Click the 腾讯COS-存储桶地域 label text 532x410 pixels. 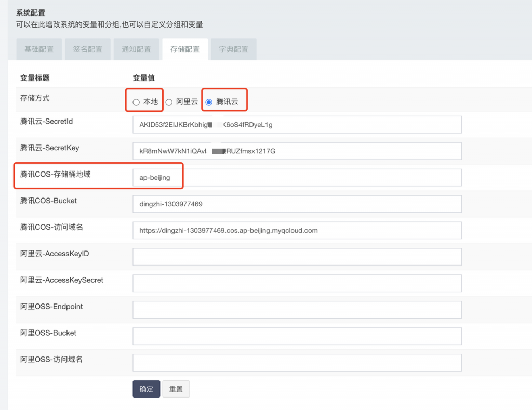coord(55,174)
